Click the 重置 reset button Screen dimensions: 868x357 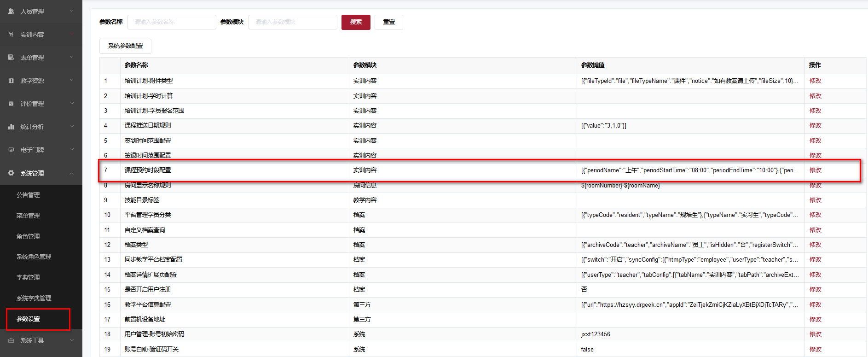click(389, 22)
